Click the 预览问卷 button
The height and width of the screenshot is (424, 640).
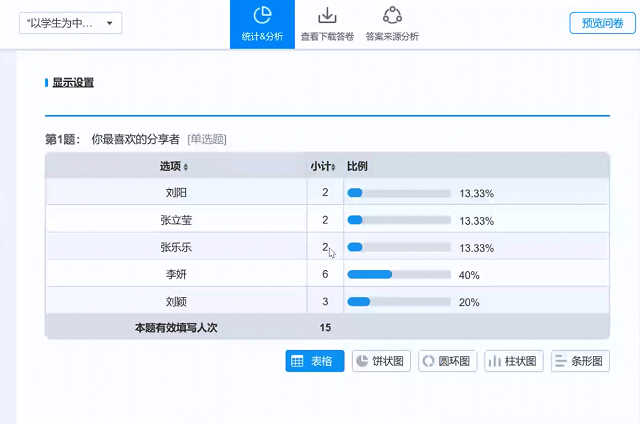coord(602,23)
